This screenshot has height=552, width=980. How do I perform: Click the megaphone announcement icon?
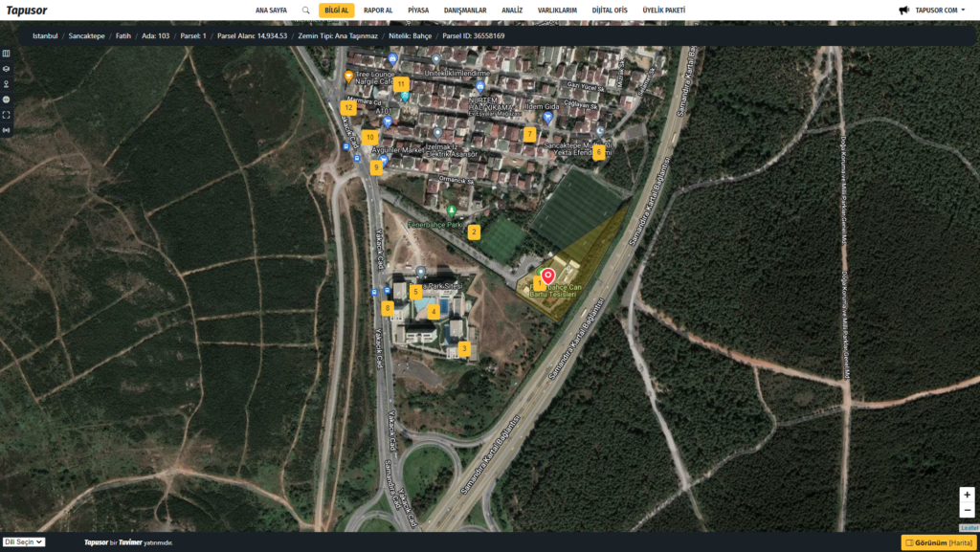tap(903, 11)
